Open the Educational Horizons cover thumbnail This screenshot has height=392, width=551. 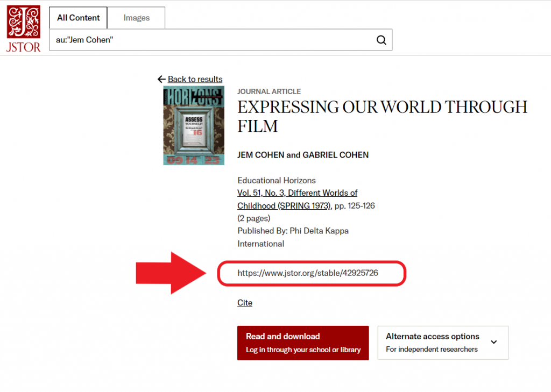click(194, 125)
